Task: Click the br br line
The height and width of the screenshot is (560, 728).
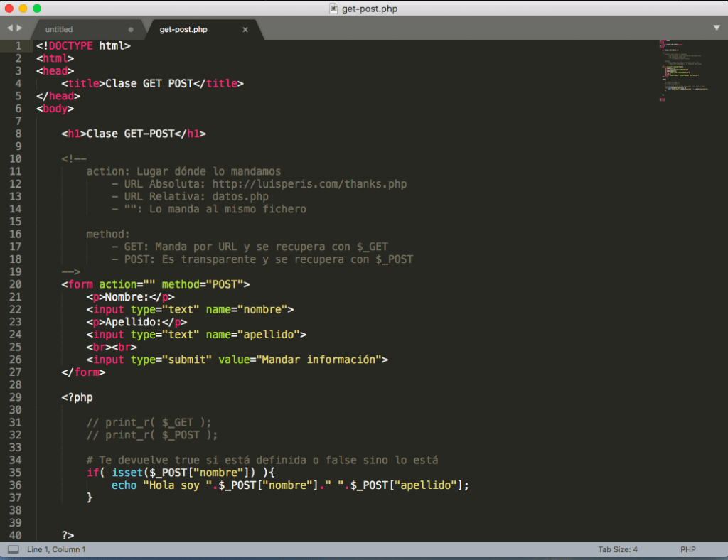Action: click(x=112, y=347)
